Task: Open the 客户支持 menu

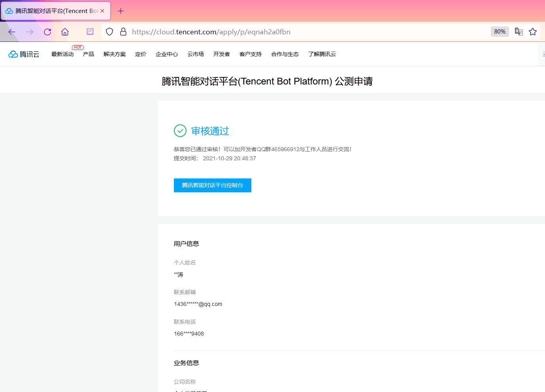Action: coord(251,54)
